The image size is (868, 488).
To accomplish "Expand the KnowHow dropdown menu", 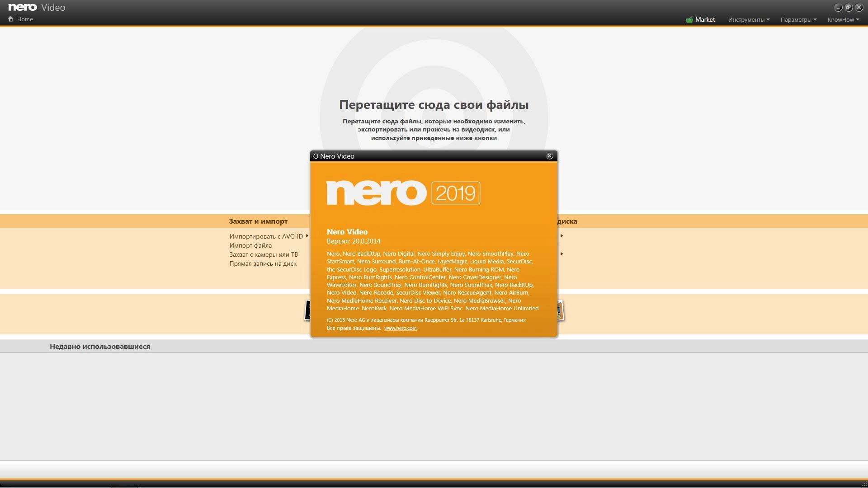I will [843, 19].
